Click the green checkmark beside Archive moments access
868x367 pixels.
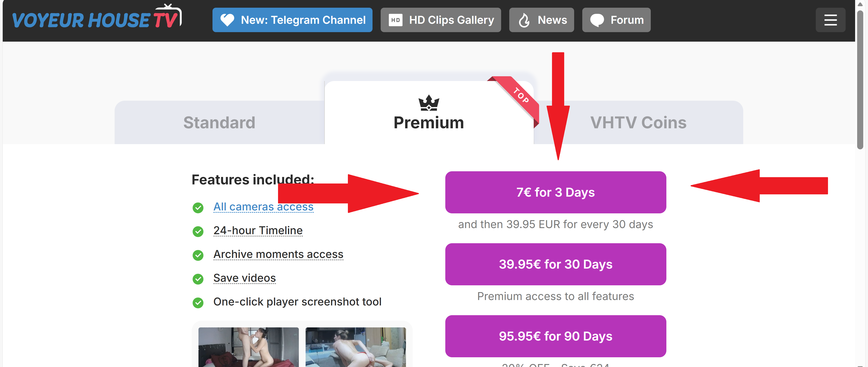point(198,255)
